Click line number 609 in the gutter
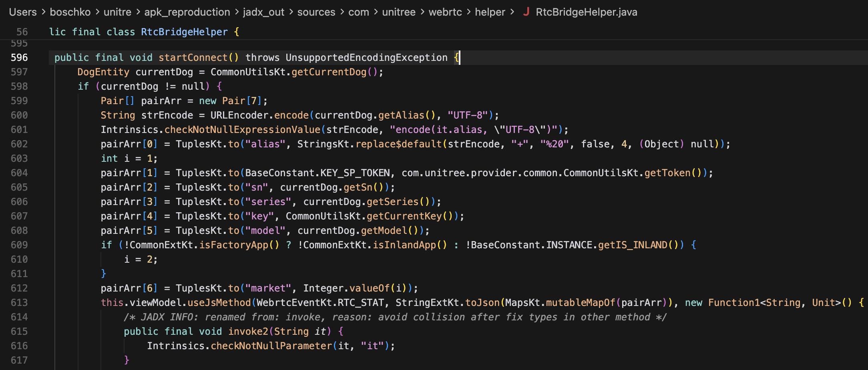 [19, 245]
